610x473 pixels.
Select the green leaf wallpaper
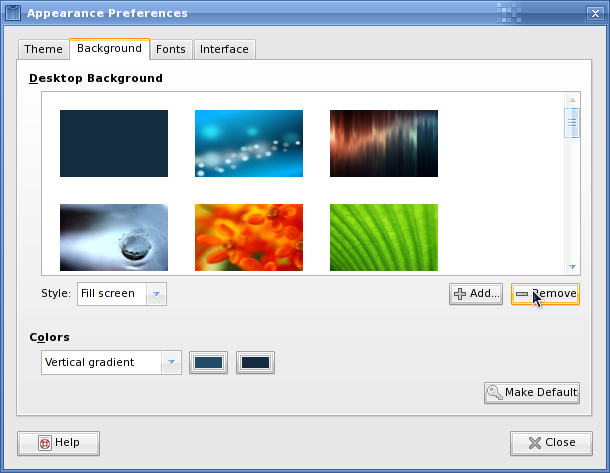click(x=384, y=237)
